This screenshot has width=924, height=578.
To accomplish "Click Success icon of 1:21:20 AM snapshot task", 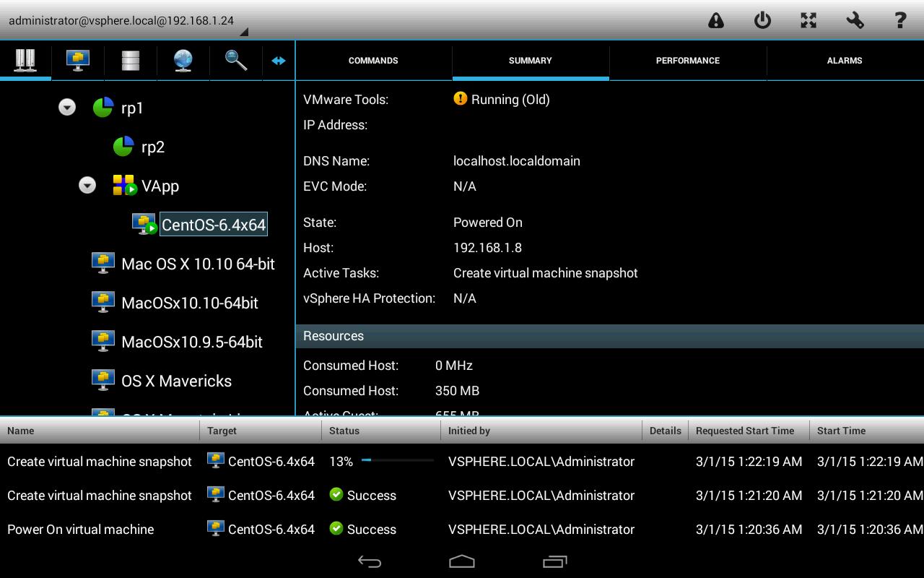I will 336,495.
